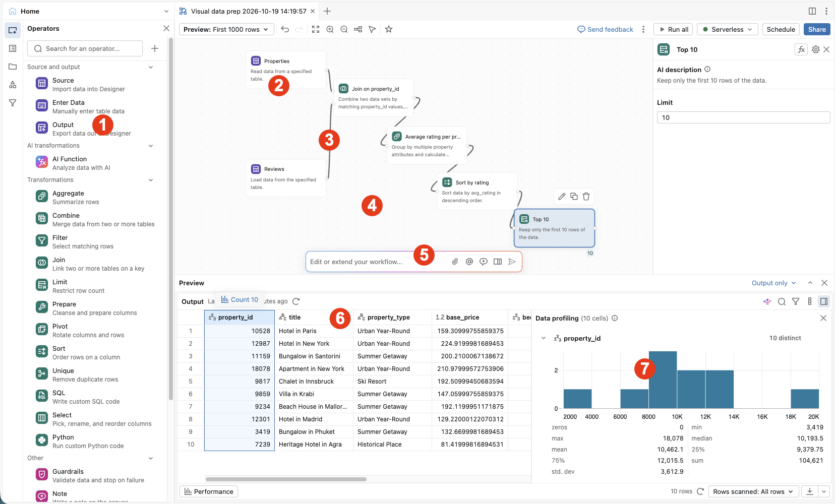Screen dimensions: 835x504
Task: Add a new operator with plus icon
Action: (155, 48)
